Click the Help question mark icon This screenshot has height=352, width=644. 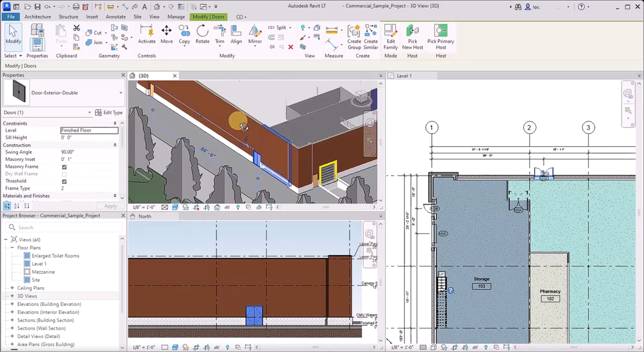(x=581, y=7)
